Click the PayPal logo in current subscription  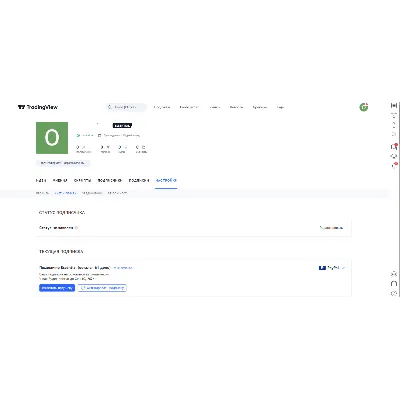pyautogui.click(x=322, y=268)
